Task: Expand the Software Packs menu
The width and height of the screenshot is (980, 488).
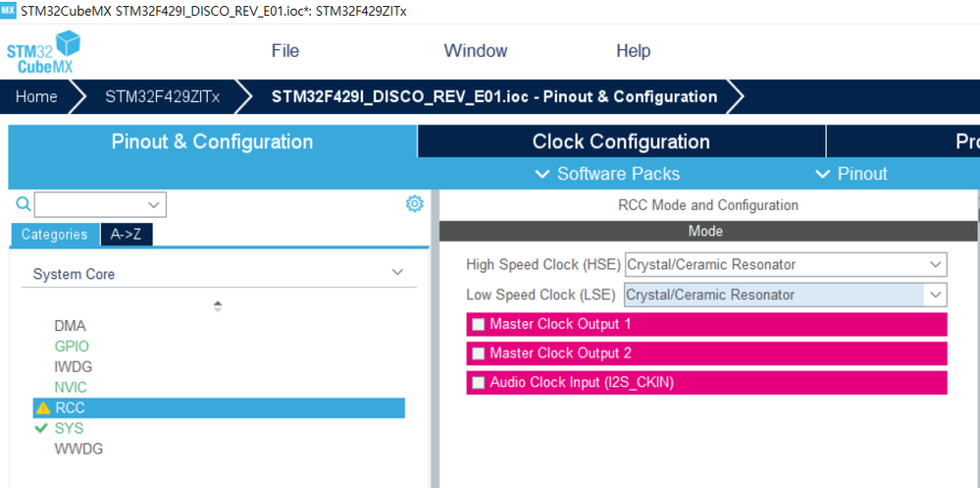Action: pyautogui.click(x=608, y=173)
